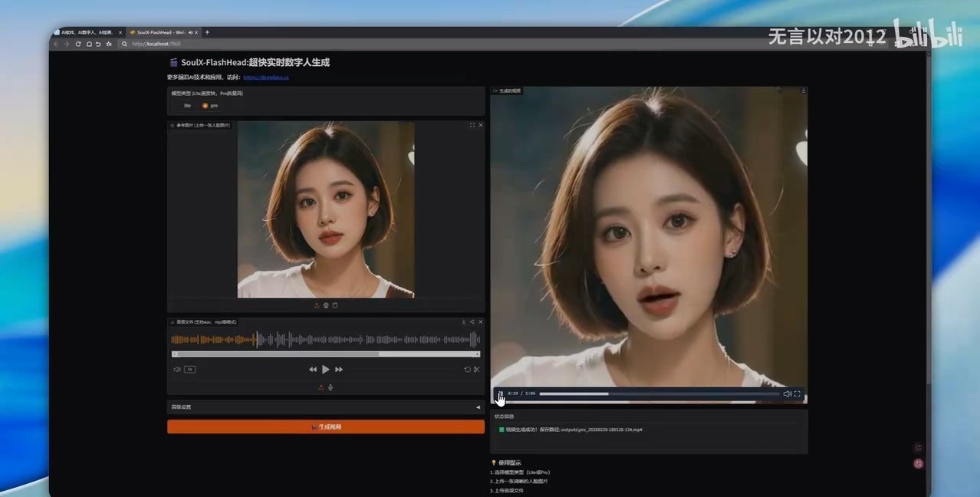Switch to the first browser tab about AI
The image size is (980, 497).
(86, 32)
